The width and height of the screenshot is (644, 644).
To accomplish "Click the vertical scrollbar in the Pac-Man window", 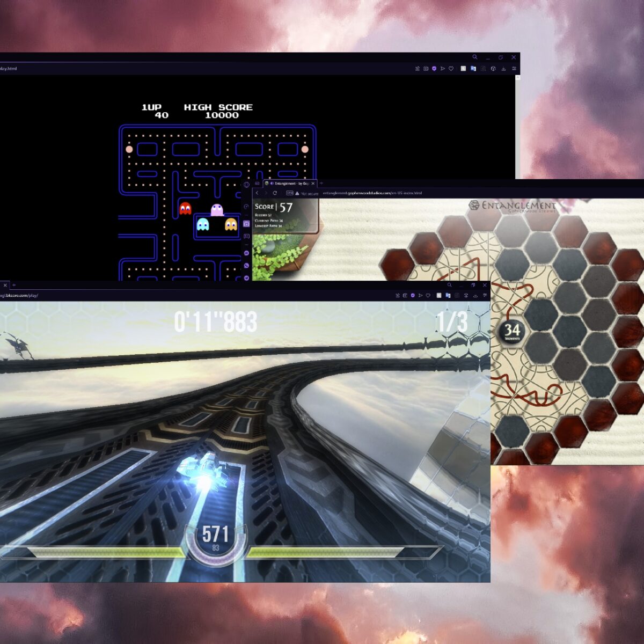I will coord(517,127).
